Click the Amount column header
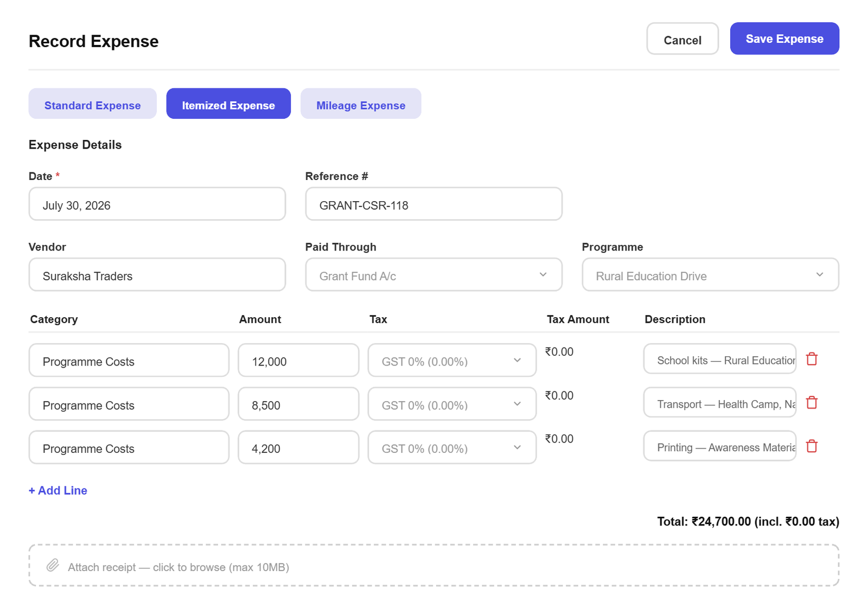The image size is (868, 597). pos(260,319)
